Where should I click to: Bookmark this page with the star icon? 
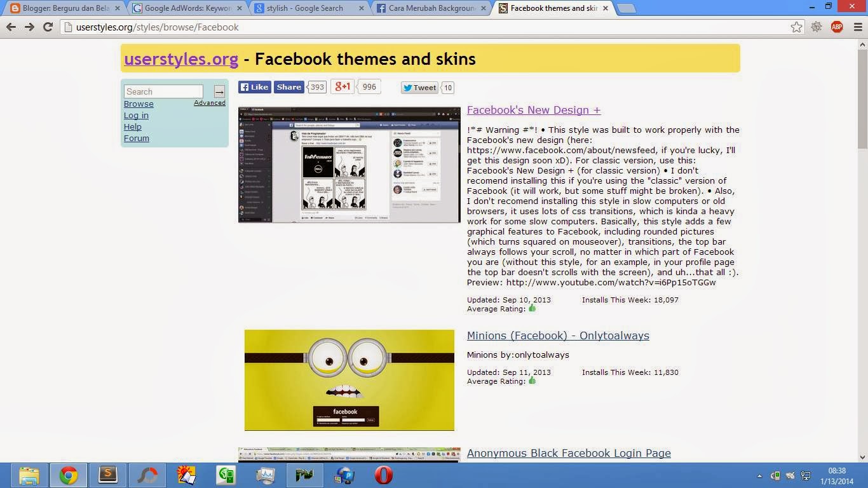pyautogui.click(x=796, y=27)
